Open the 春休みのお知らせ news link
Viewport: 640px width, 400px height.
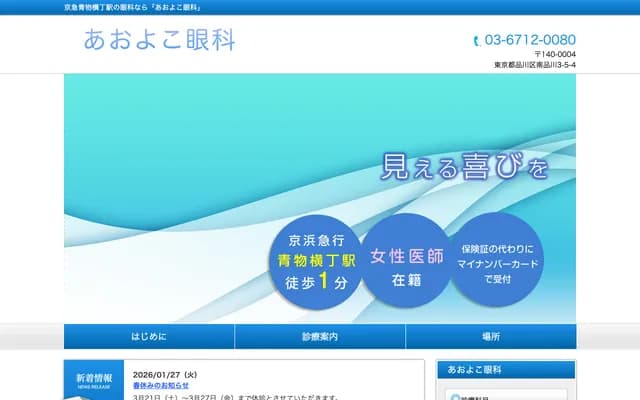click(160, 385)
